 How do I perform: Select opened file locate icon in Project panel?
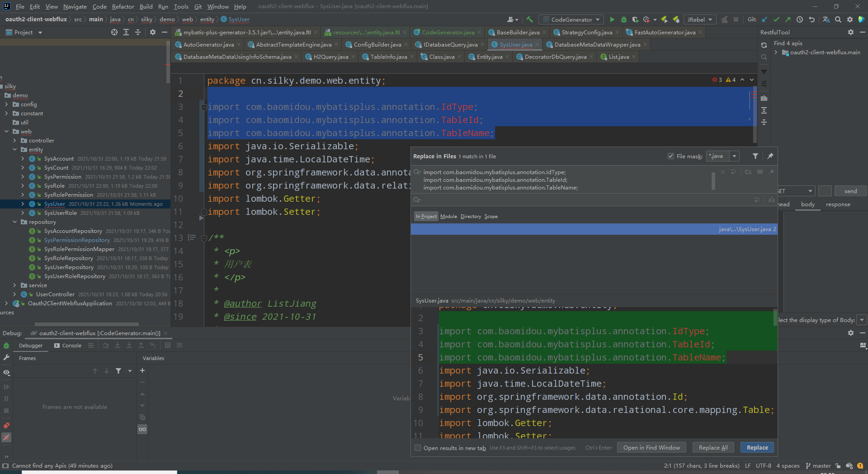[x=114, y=32]
